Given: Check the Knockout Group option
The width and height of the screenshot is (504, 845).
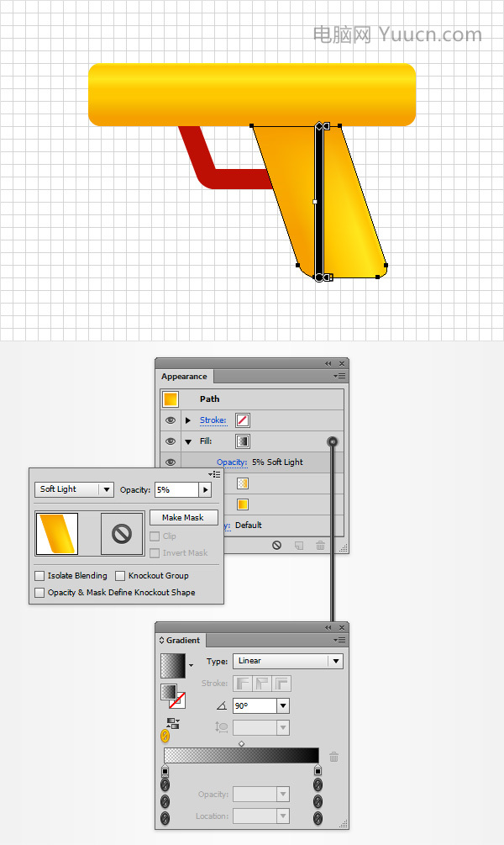Looking at the screenshot, I should (x=120, y=576).
